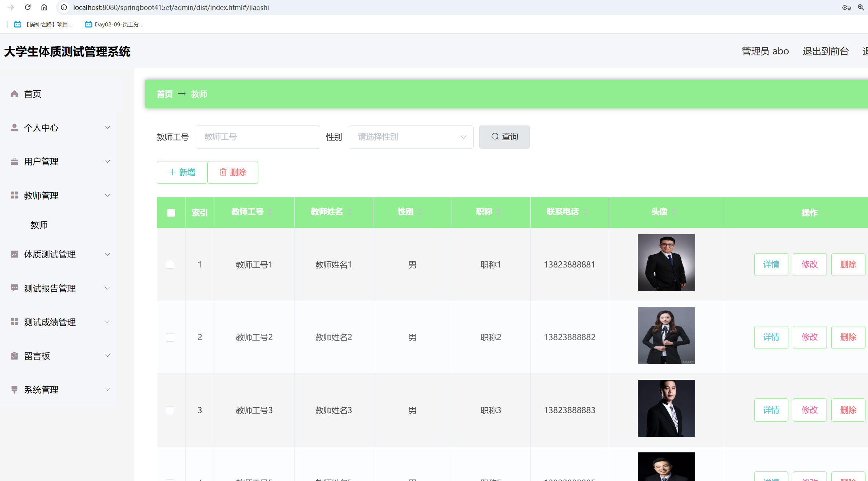The height and width of the screenshot is (481, 868).
Task: Click 删除 for the 教师姓名1 row
Action: tap(848, 264)
